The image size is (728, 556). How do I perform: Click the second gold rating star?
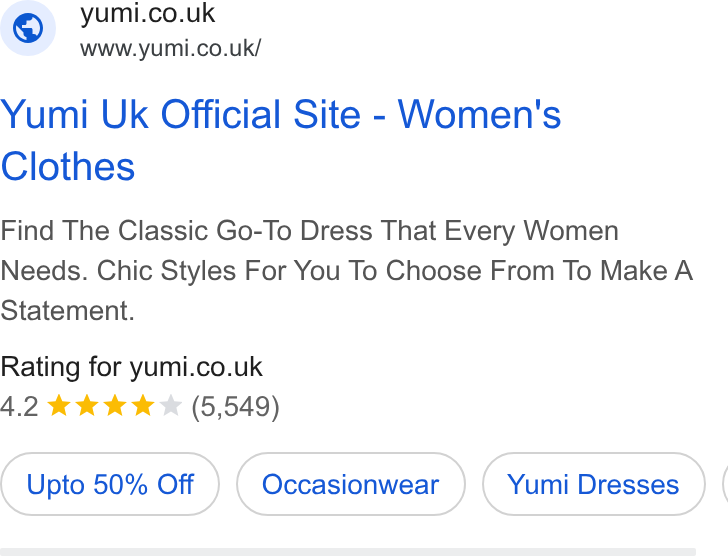pyautogui.click(x=87, y=406)
